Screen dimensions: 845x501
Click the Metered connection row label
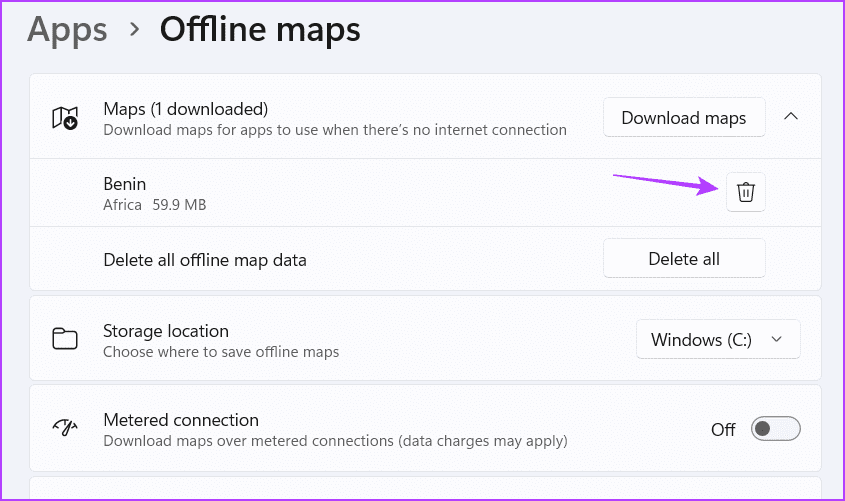tap(181, 420)
